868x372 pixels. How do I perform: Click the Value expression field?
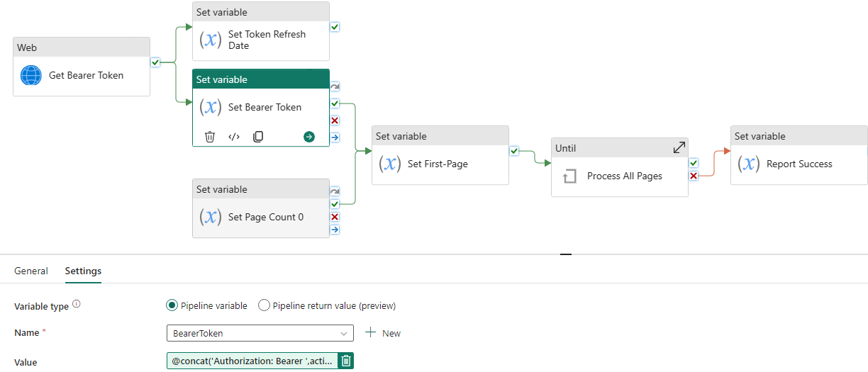pyautogui.click(x=252, y=361)
